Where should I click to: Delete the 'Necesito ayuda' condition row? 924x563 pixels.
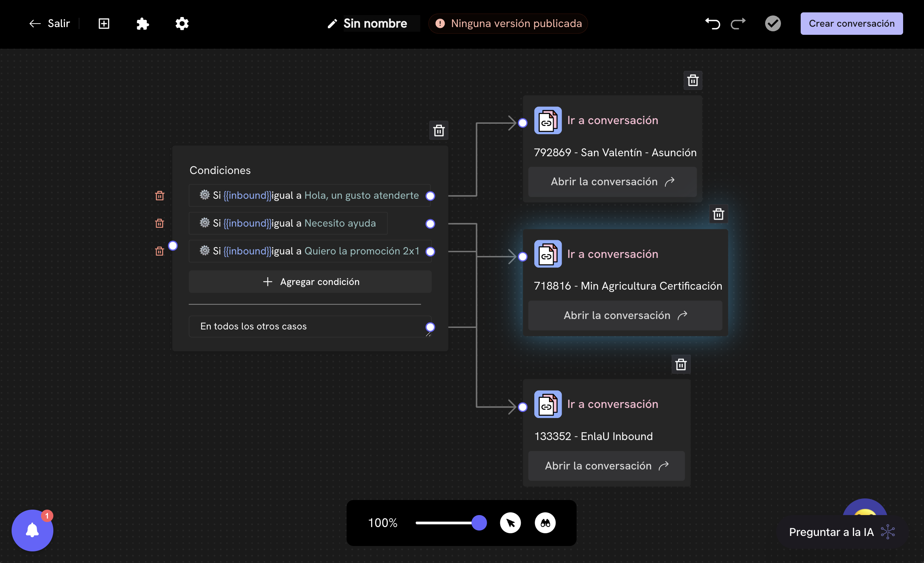coord(159,223)
